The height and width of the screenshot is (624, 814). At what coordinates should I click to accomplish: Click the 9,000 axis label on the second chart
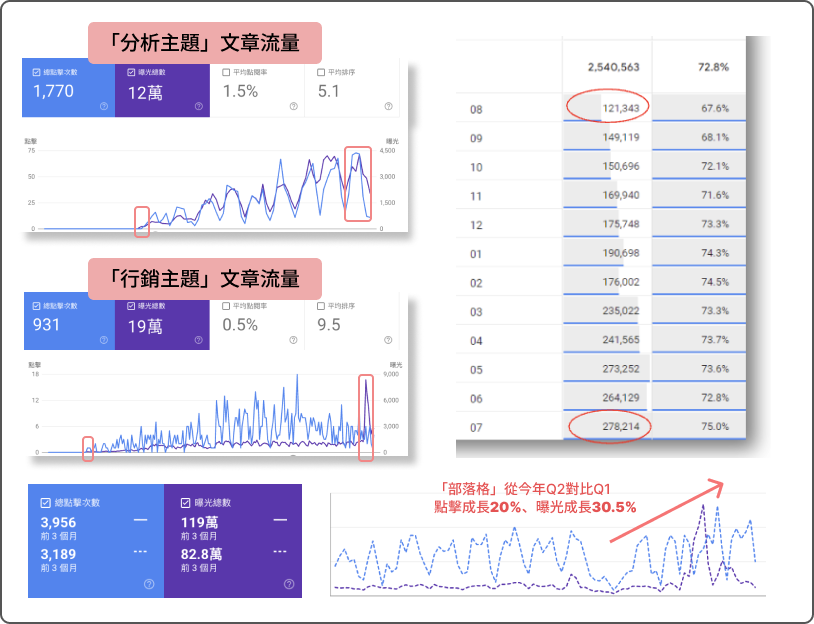click(391, 374)
